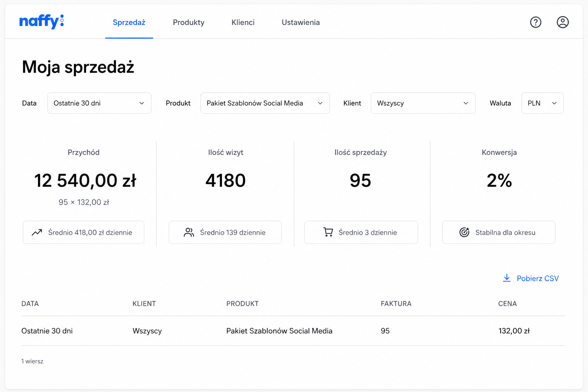This screenshot has height=392, width=588.
Task: Open the Ustawienia tab
Action: [301, 22]
